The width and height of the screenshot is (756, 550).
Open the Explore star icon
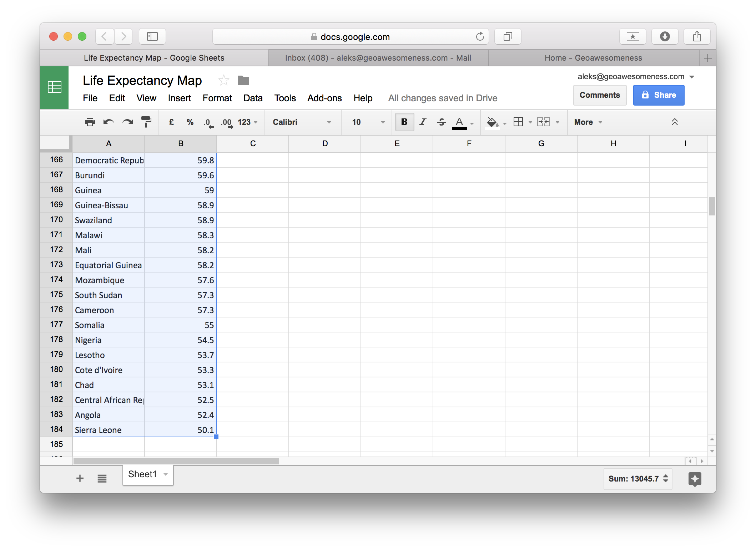click(x=695, y=479)
